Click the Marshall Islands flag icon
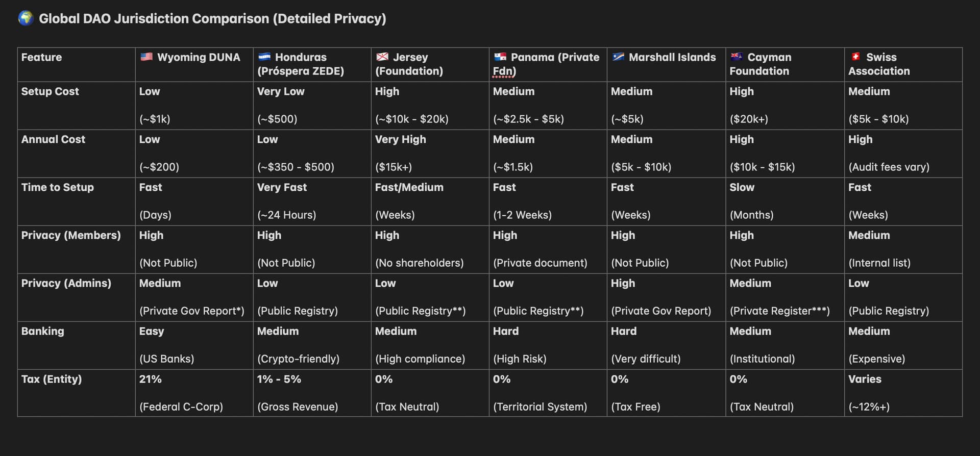This screenshot has width=980, height=456. pyautogui.click(x=618, y=57)
